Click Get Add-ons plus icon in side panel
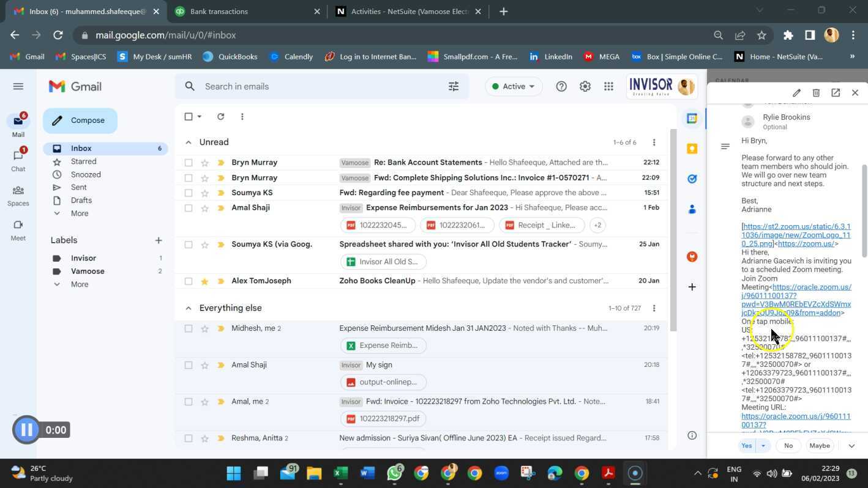The height and width of the screenshot is (488, 868). coord(692,287)
